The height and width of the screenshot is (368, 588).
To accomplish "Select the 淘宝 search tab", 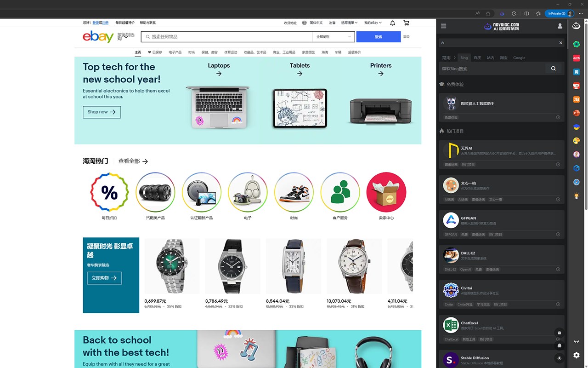I will pos(504,58).
